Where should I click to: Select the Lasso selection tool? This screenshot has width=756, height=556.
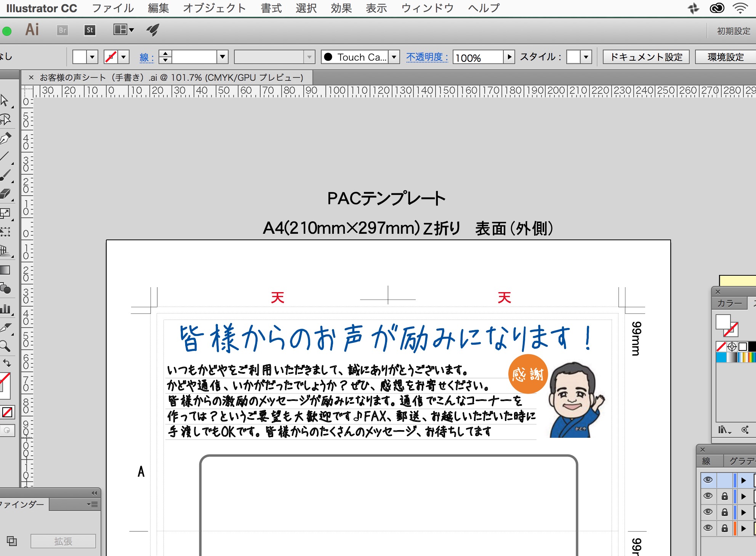5,119
